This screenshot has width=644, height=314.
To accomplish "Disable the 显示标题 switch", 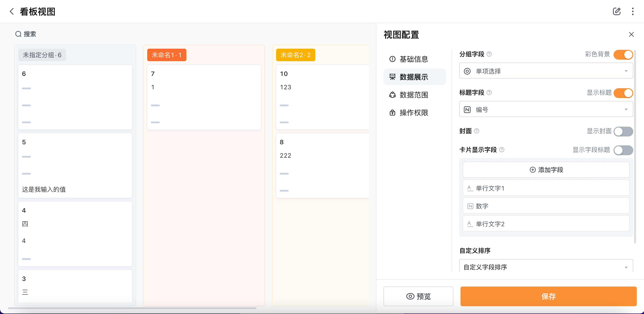I will [623, 93].
